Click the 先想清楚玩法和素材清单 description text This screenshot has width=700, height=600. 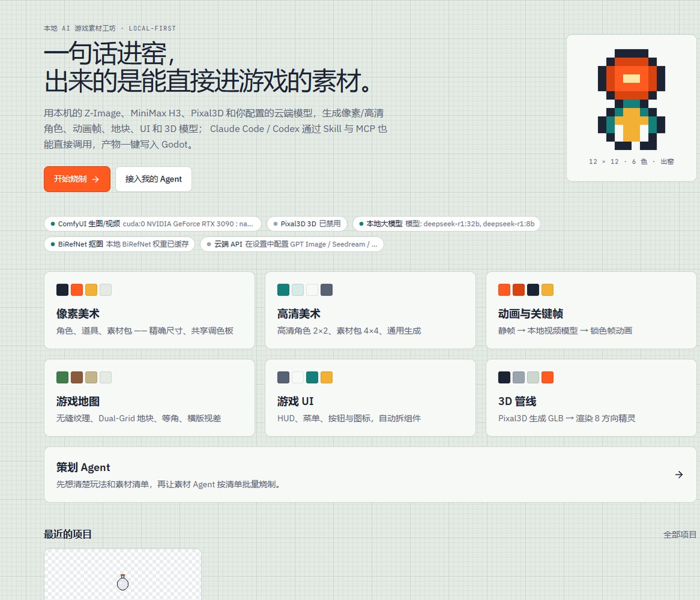tap(169, 484)
